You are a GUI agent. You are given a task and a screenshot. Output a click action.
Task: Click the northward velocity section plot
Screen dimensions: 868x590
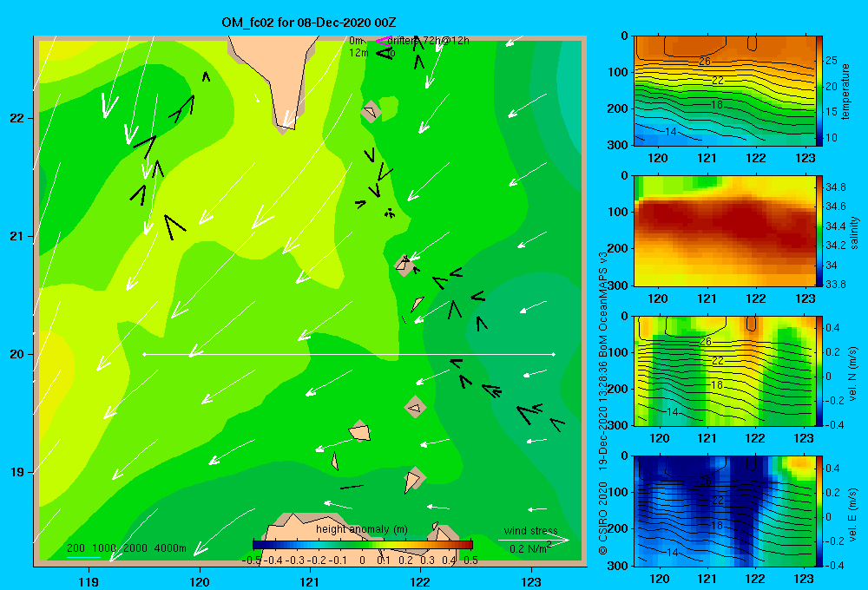tap(725, 370)
